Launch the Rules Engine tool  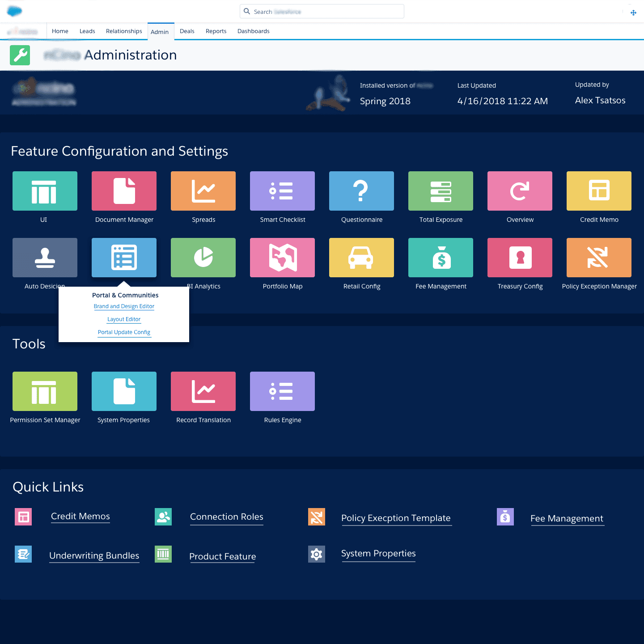[x=282, y=391]
